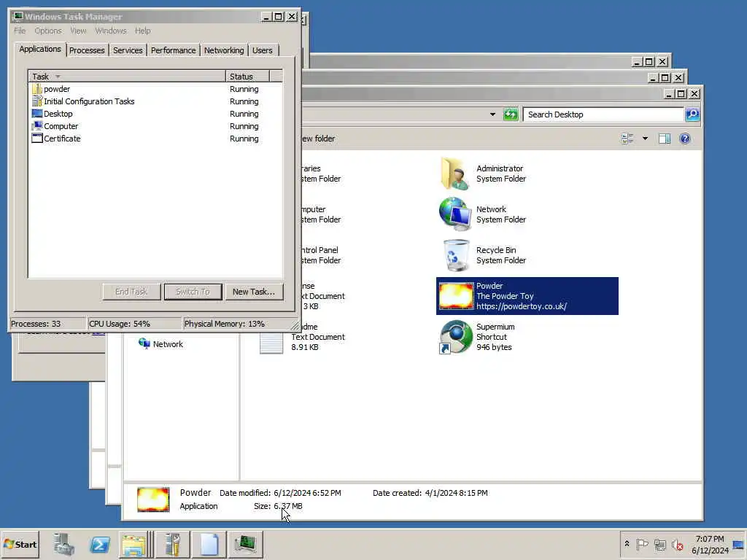Click the New folder toolbar button
This screenshot has width=747, height=560.
pyautogui.click(x=318, y=139)
